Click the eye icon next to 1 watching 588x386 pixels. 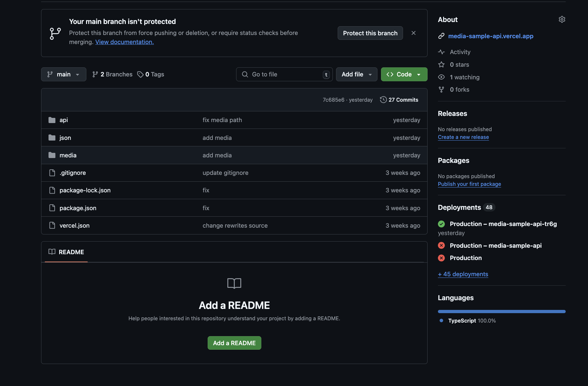pyautogui.click(x=441, y=77)
